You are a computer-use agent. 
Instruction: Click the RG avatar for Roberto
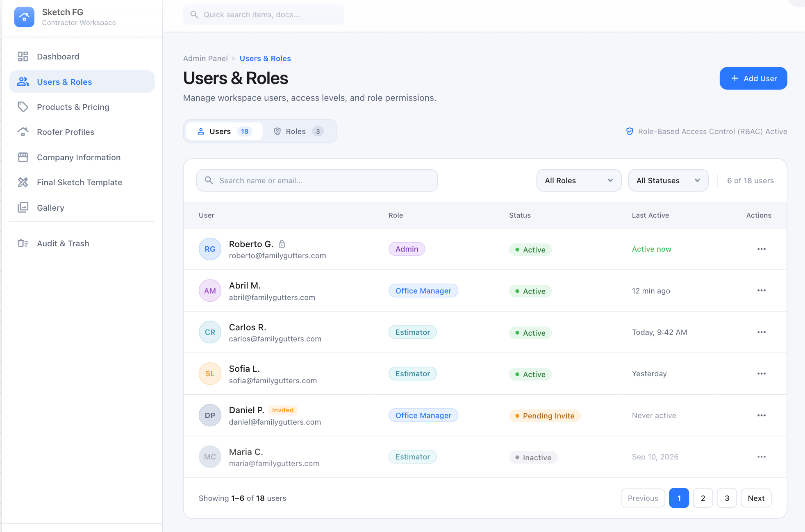(x=210, y=249)
